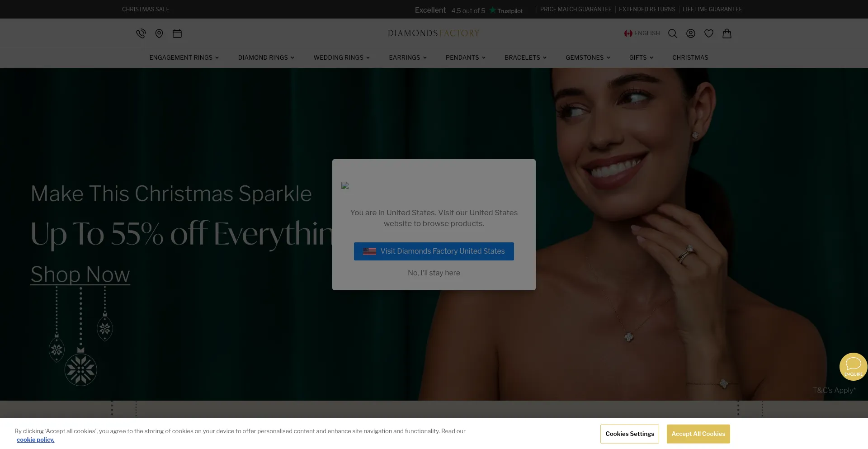This screenshot has width=868, height=449.
Task: Click the Shop Now link
Action: [x=80, y=274]
